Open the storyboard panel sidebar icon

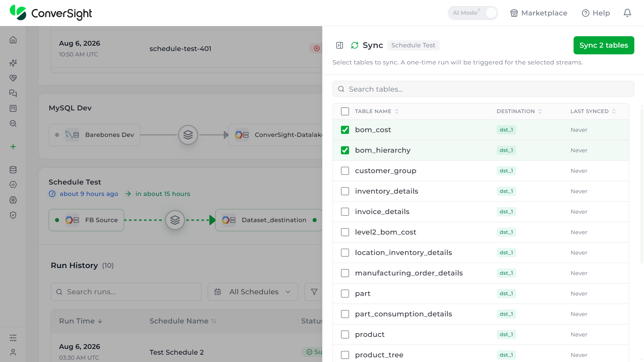pyautogui.click(x=13, y=108)
